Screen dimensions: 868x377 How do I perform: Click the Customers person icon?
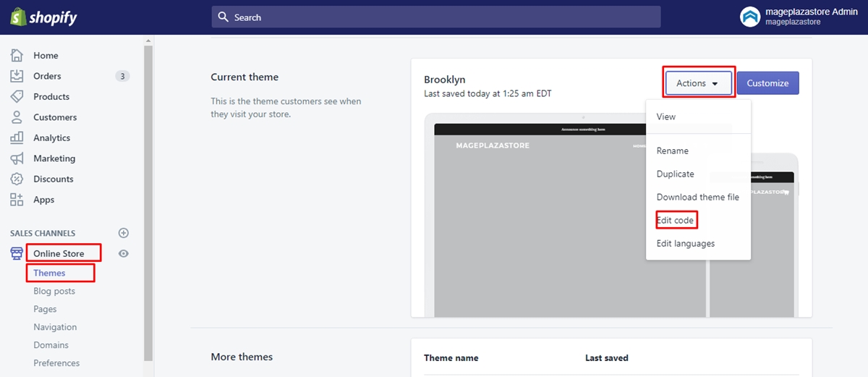click(17, 117)
